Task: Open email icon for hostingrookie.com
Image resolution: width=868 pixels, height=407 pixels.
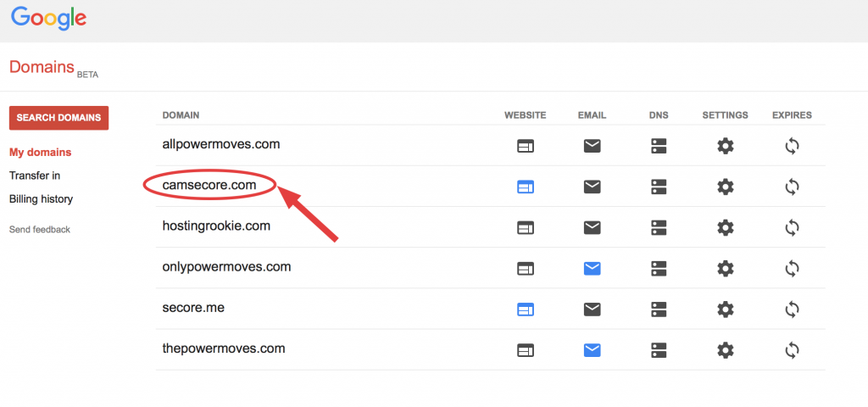Action: pyautogui.click(x=593, y=227)
